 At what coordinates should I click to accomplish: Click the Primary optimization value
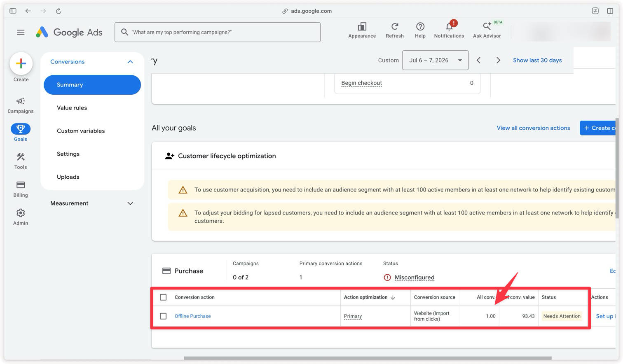point(353,316)
